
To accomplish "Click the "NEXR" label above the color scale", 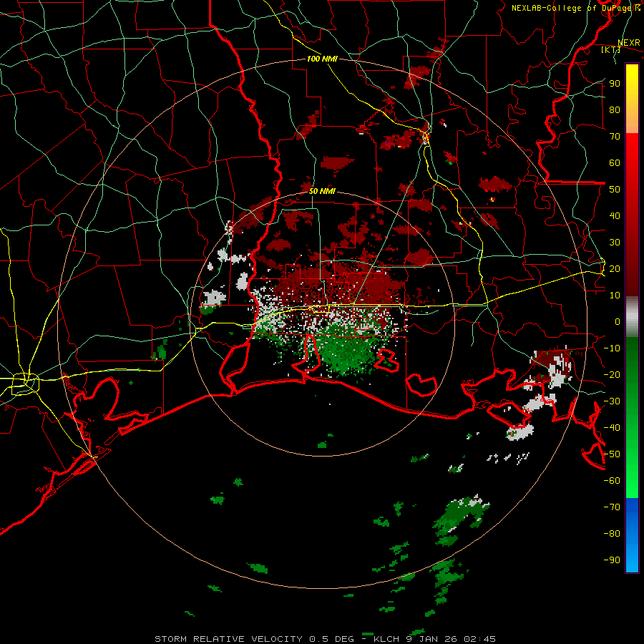I will (629, 43).
